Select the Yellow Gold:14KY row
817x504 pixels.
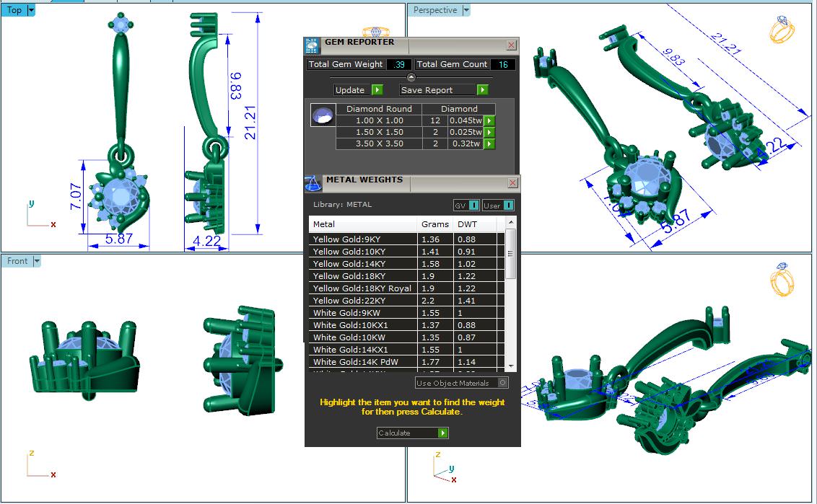click(x=363, y=264)
